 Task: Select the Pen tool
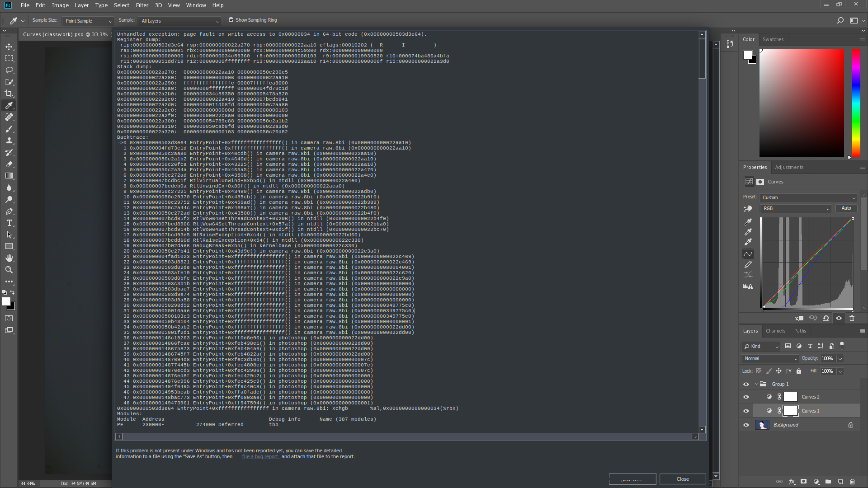tap(9, 211)
